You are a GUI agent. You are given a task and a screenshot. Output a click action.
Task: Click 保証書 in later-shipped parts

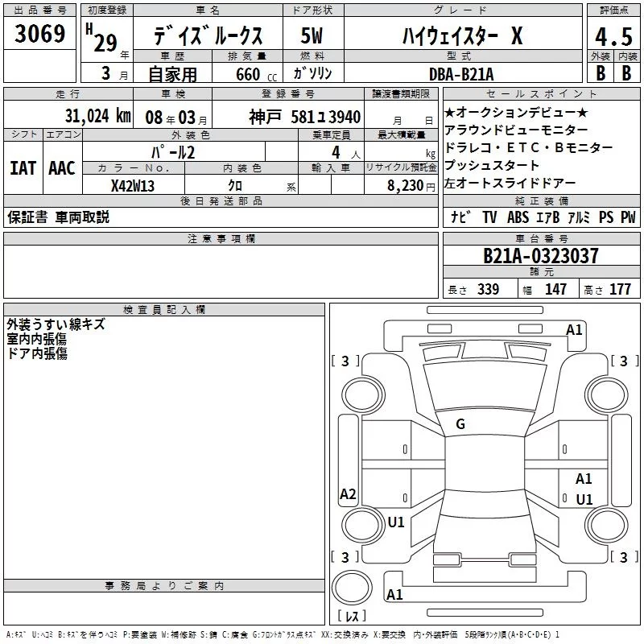pos(27,217)
